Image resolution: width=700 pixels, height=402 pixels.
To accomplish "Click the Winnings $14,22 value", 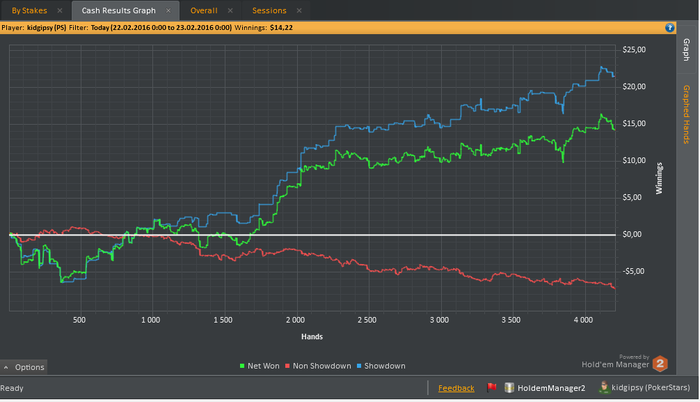I will coord(281,28).
